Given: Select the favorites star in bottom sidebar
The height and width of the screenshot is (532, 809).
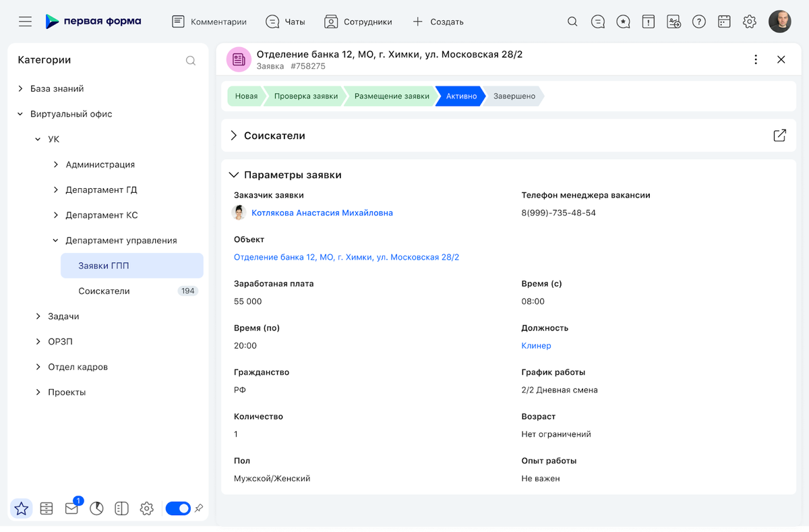Looking at the screenshot, I should pos(21,508).
